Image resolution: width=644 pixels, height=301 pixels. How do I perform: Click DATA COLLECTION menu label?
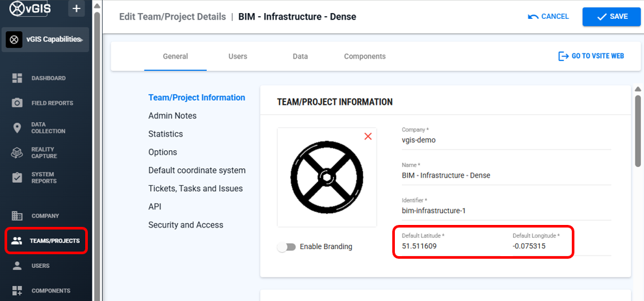click(x=49, y=127)
